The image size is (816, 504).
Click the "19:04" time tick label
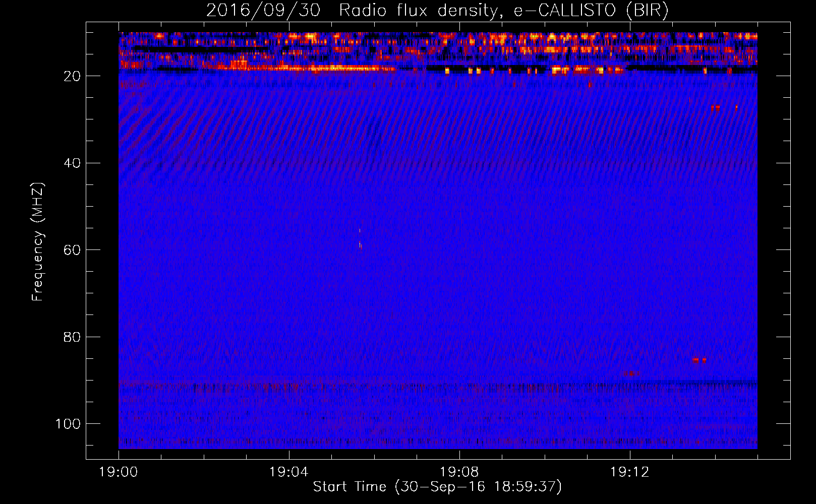pyautogui.click(x=289, y=472)
